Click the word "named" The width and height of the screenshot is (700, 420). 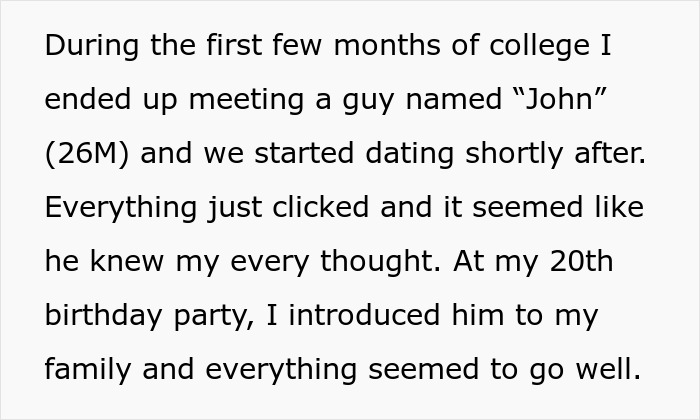point(435,102)
